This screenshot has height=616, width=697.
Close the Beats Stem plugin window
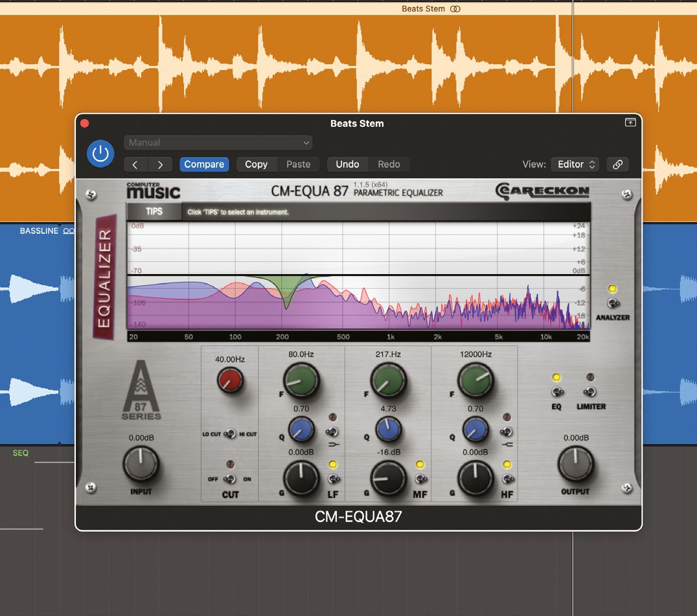coord(84,123)
